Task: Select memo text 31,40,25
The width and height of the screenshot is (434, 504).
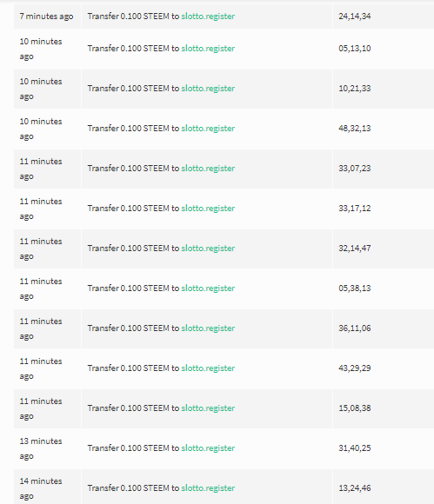Action: (x=355, y=448)
